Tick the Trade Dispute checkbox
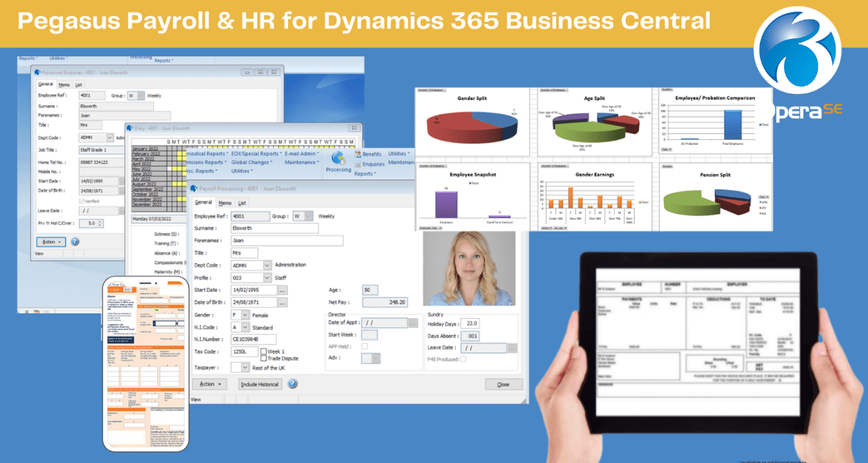Screen dimensions: 868x463 click(263, 358)
